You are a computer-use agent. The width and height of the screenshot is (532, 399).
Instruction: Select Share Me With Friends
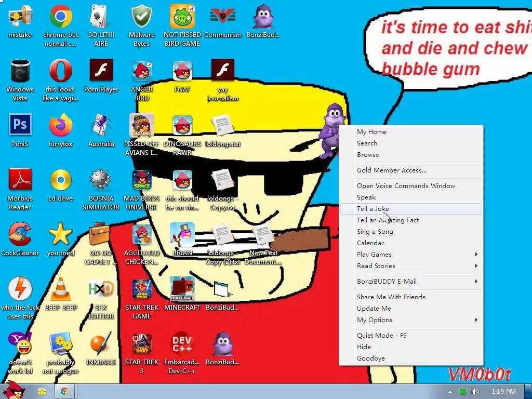pos(411,297)
